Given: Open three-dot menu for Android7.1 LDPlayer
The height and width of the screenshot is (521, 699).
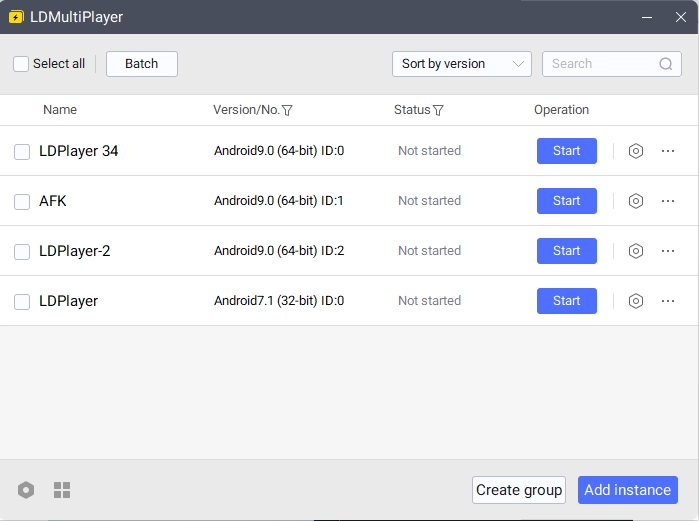Looking at the screenshot, I should pos(668,301).
